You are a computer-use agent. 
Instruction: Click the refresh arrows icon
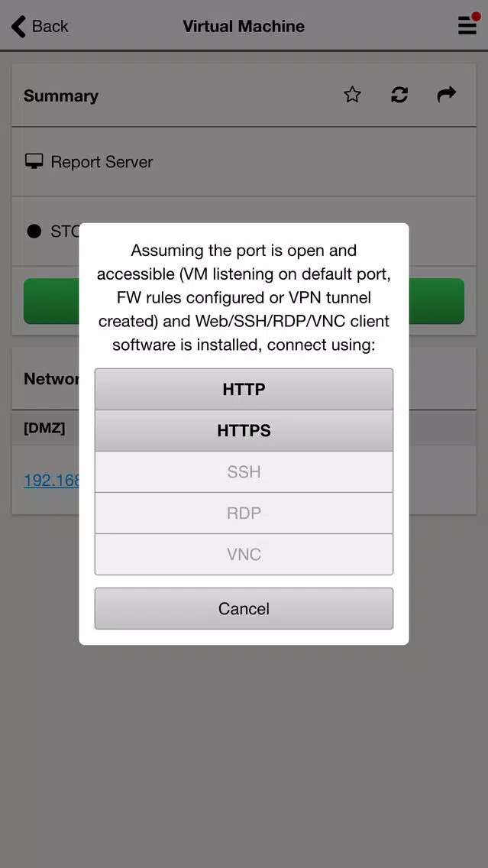click(399, 95)
